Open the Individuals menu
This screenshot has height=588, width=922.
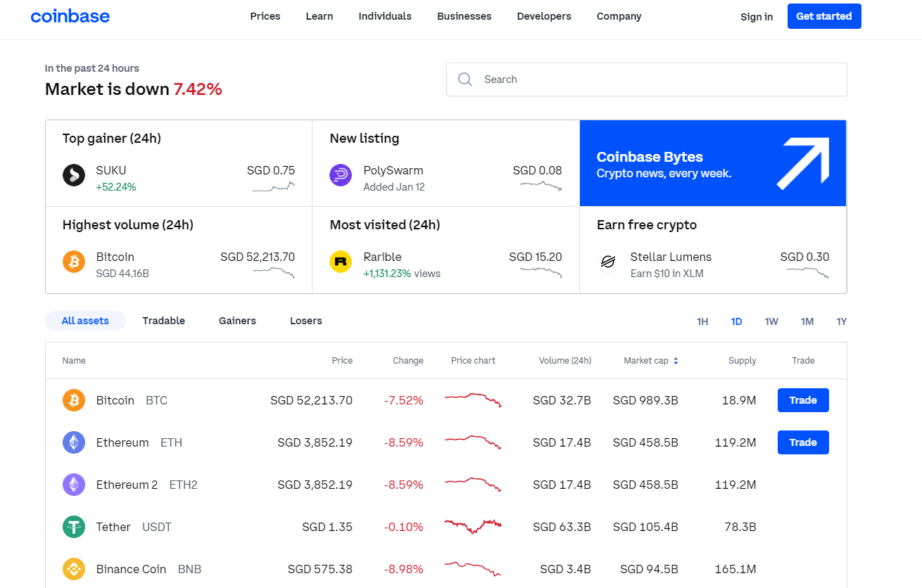[x=385, y=16]
